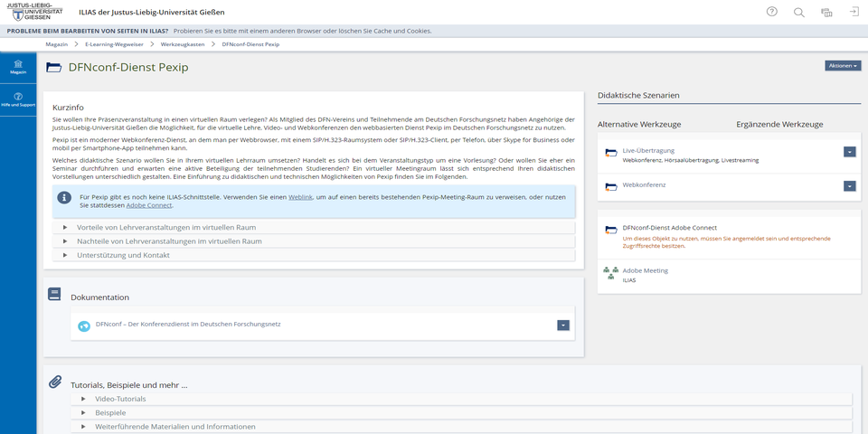
Task: Click Alternative Werkzeuge heading
Action: tap(639, 125)
